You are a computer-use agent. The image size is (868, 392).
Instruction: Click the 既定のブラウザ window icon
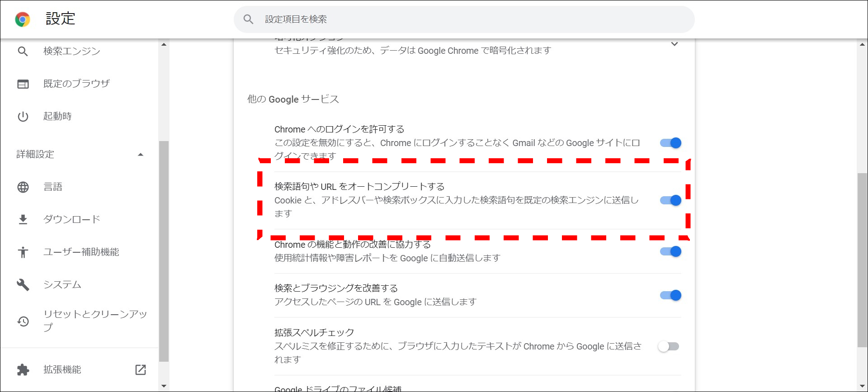pos(23,84)
